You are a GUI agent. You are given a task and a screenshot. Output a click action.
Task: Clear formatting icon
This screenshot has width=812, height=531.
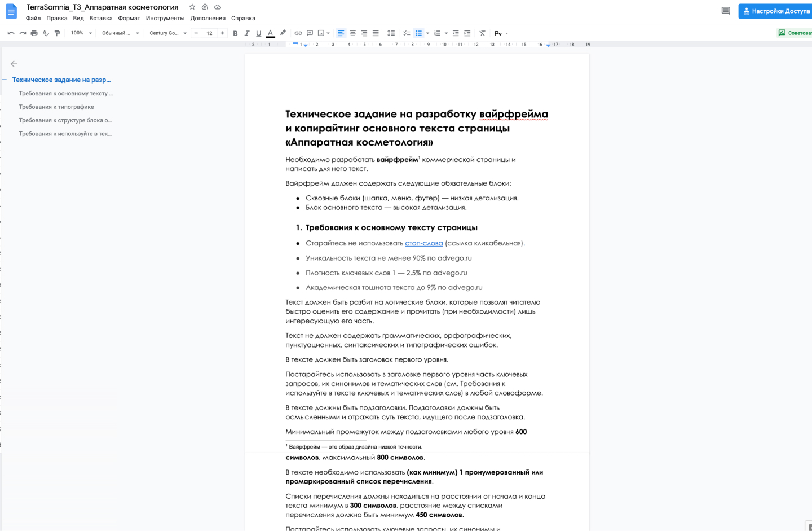(482, 33)
